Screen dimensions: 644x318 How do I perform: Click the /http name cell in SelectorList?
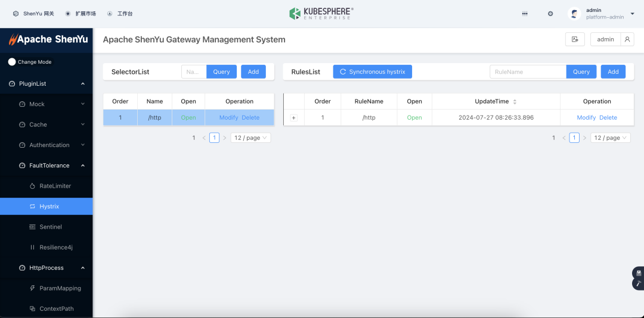[155, 118]
